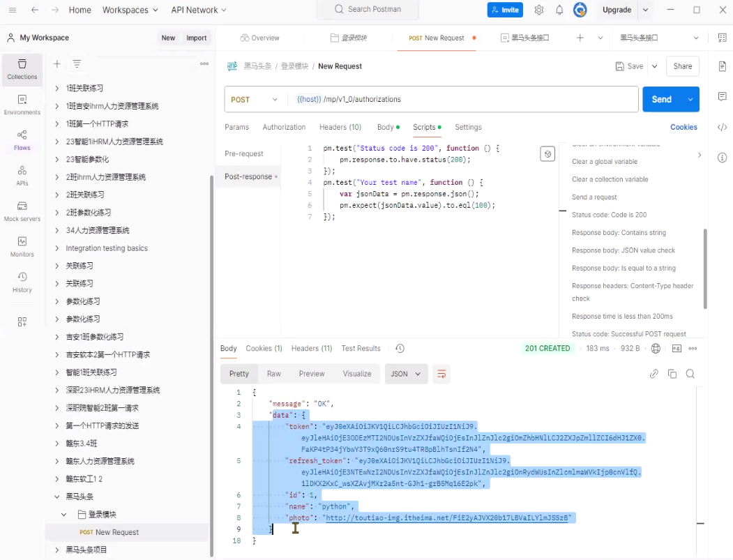Viewport: 733px width, 560px height.
Task: Click the Import button
Action: 197,38
